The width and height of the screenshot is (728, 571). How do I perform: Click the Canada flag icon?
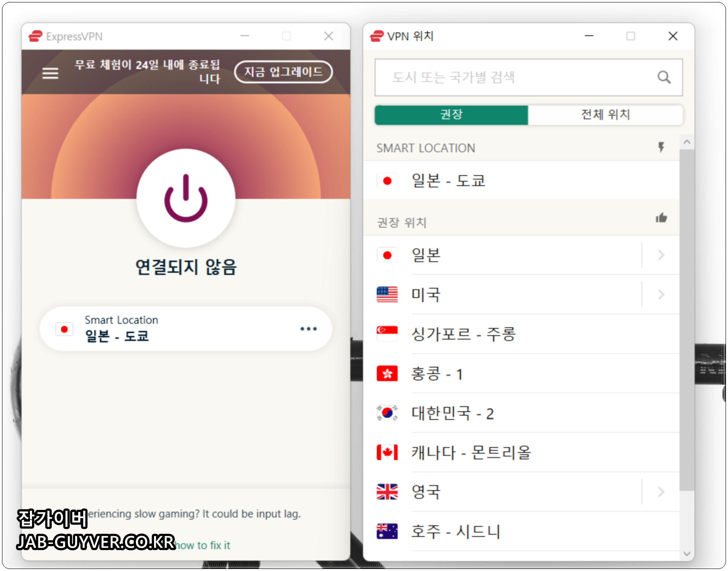(387, 452)
